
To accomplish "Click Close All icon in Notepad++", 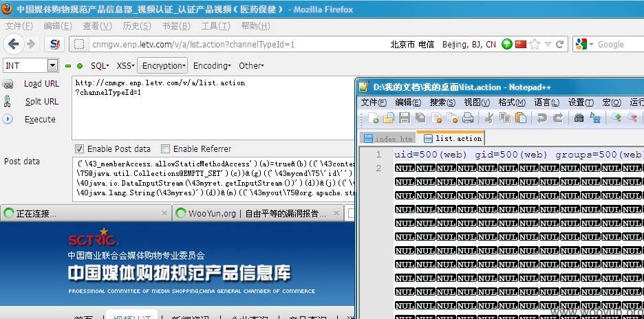I will [x=452, y=118].
